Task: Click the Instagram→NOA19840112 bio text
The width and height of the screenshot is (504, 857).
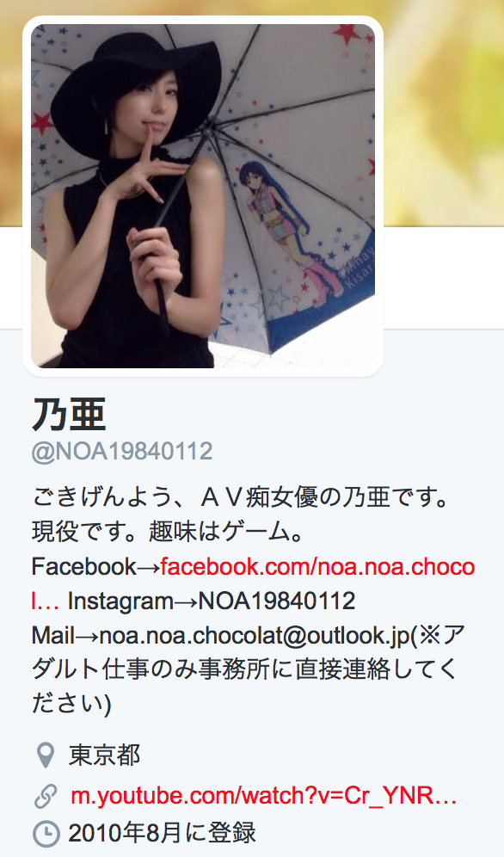Action: tap(212, 601)
